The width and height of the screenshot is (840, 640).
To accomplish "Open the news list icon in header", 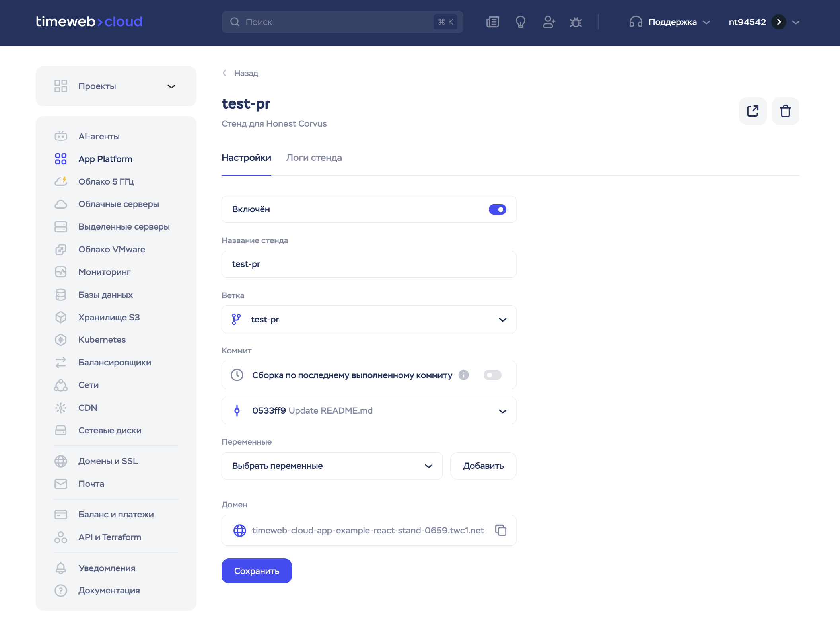I will pos(492,22).
